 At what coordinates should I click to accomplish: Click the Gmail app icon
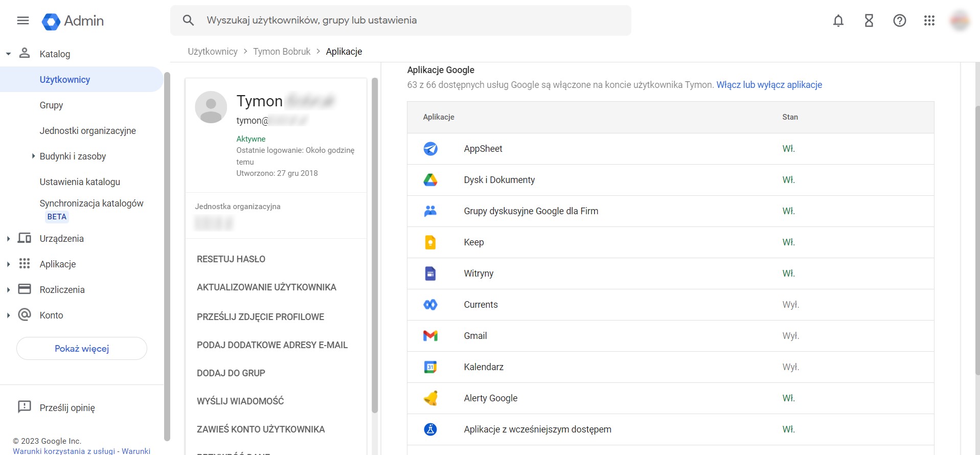pyautogui.click(x=430, y=336)
